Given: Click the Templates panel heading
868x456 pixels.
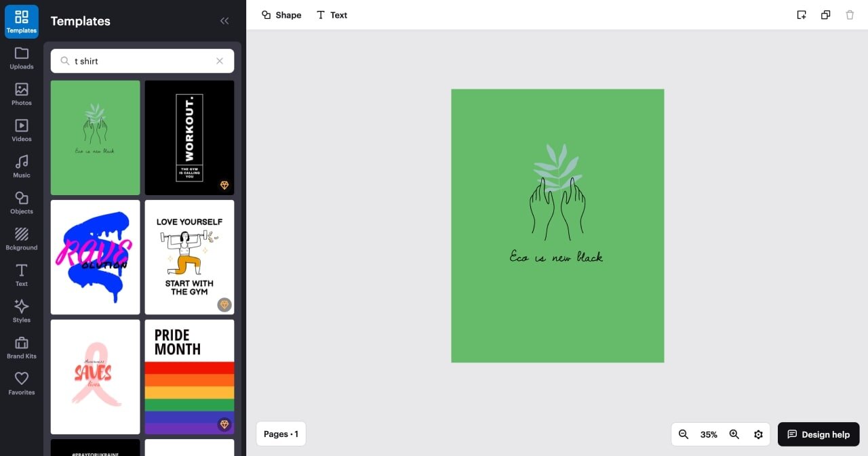Looking at the screenshot, I should 80,21.
